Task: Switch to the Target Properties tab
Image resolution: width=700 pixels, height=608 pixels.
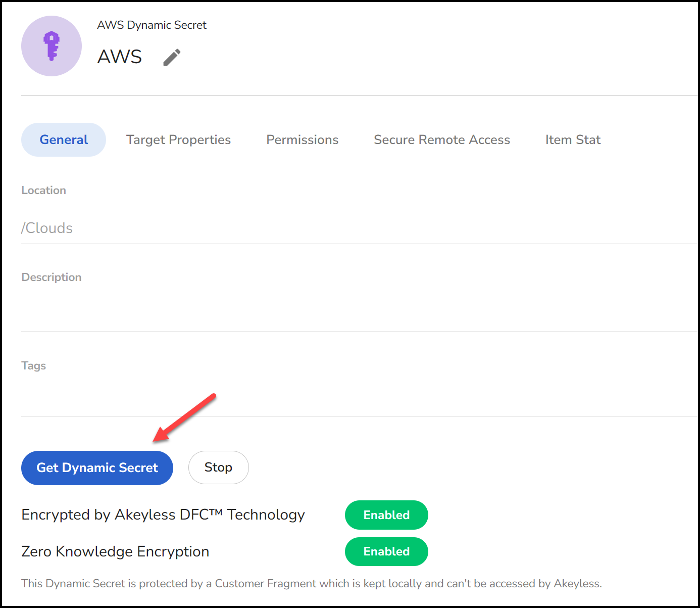Action: pyautogui.click(x=178, y=139)
